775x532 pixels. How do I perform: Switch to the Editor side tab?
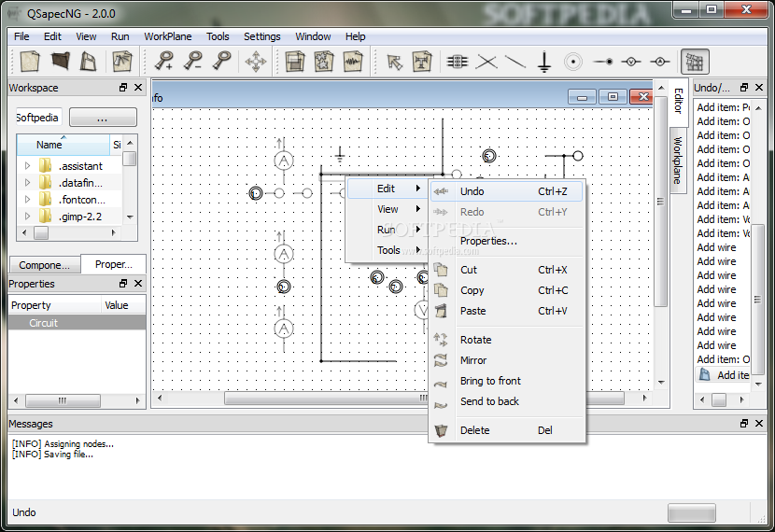coord(679,101)
